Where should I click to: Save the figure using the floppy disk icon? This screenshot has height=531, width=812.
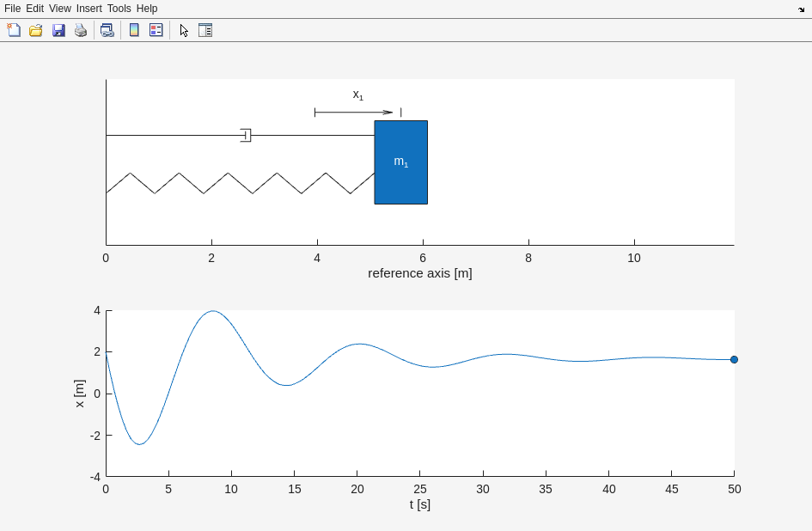coord(58,30)
